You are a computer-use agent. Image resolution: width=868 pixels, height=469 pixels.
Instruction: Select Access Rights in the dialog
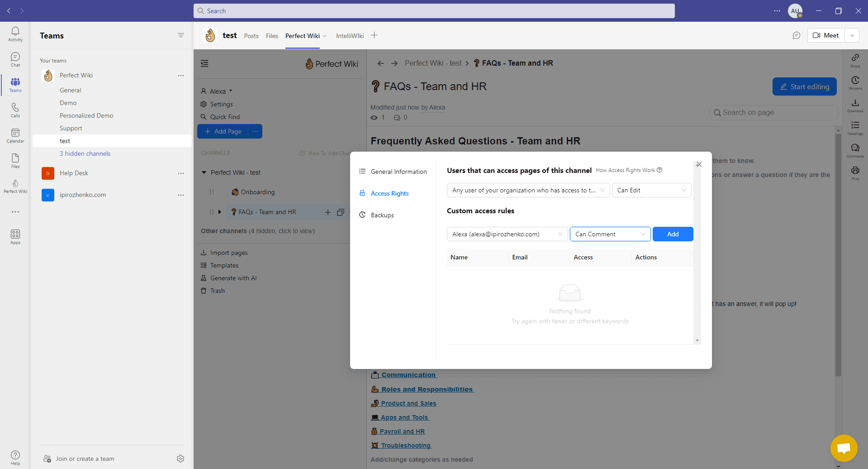384,193
